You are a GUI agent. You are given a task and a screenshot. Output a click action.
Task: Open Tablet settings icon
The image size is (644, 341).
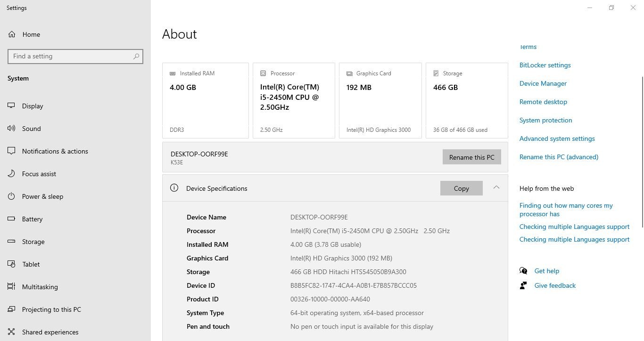[12, 264]
